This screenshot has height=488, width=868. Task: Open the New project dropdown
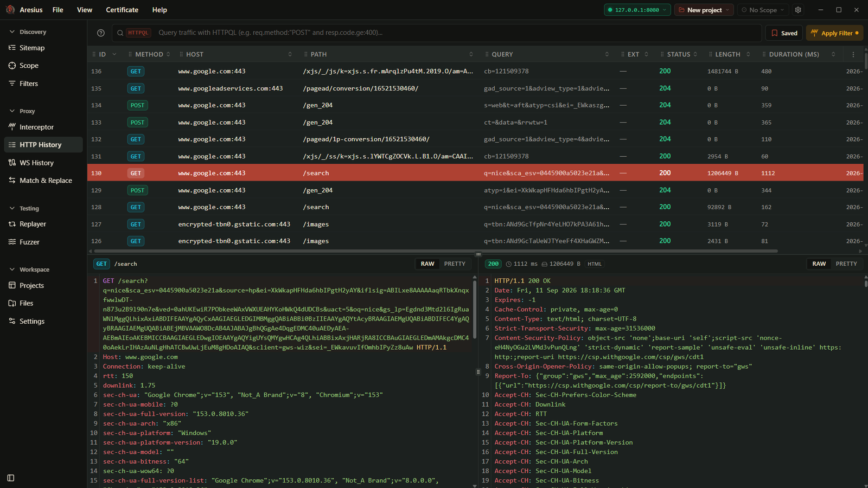[704, 10]
